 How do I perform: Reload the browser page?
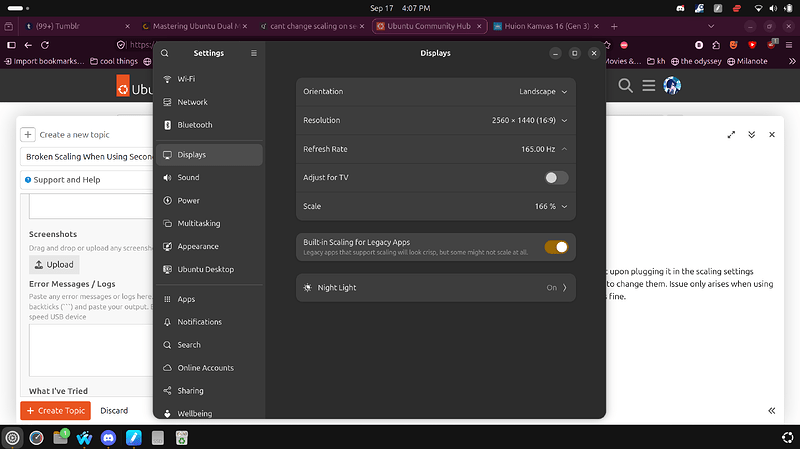pyautogui.click(x=45, y=45)
